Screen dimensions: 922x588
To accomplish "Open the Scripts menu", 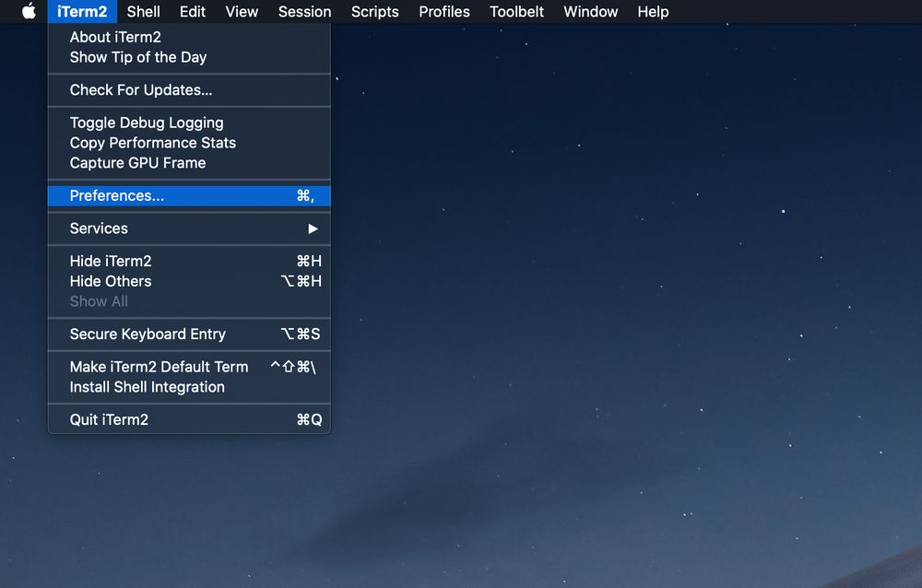I will pyautogui.click(x=374, y=11).
